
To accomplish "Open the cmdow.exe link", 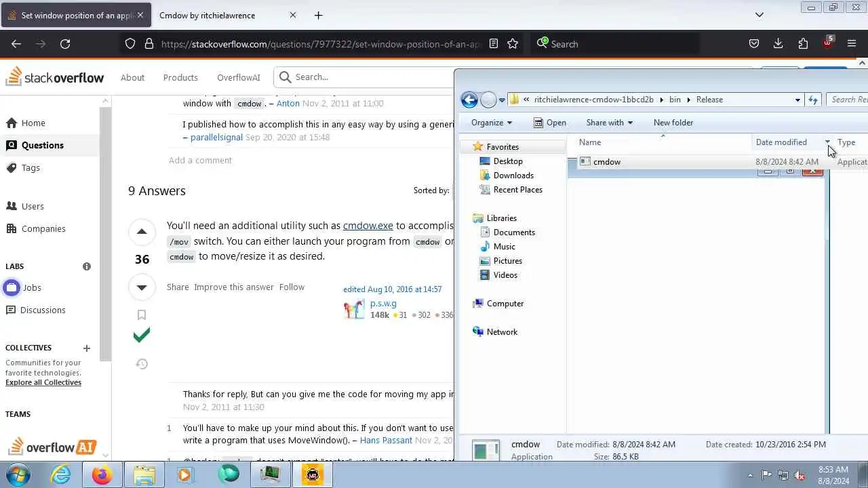I will (x=368, y=226).
